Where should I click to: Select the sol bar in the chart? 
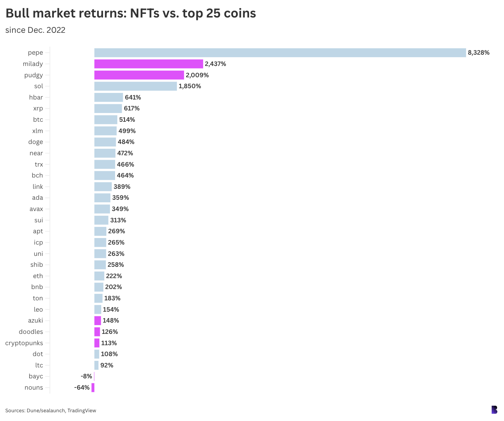click(135, 86)
